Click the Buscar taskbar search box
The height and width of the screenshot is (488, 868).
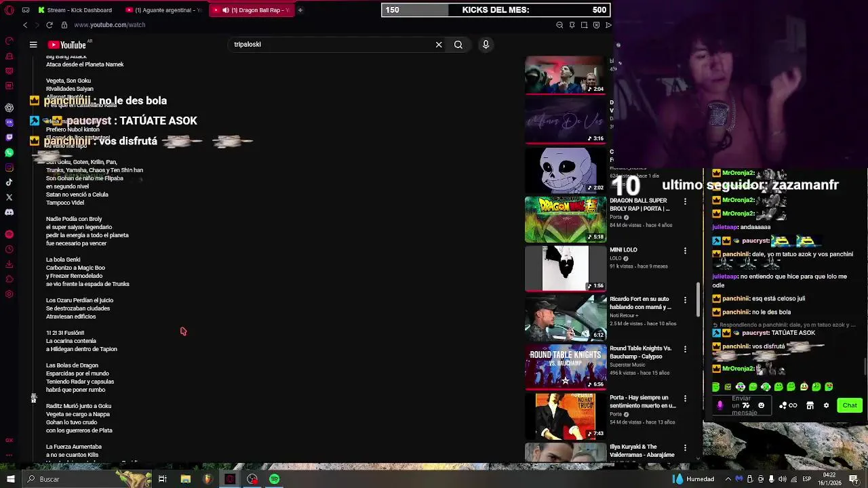click(88, 479)
